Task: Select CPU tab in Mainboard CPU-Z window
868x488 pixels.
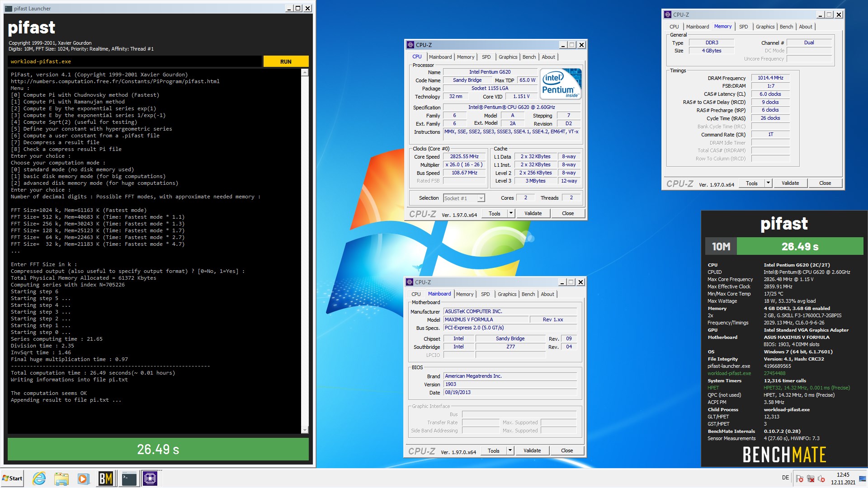Action: click(416, 294)
